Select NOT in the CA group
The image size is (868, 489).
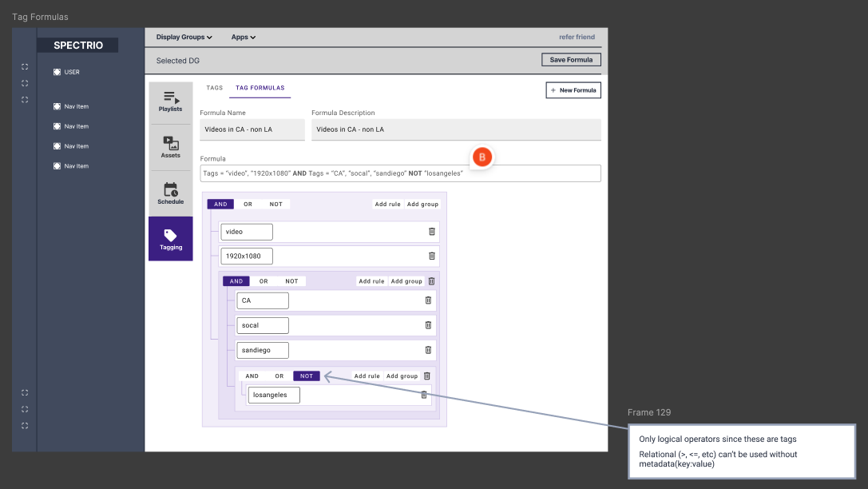(291, 281)
